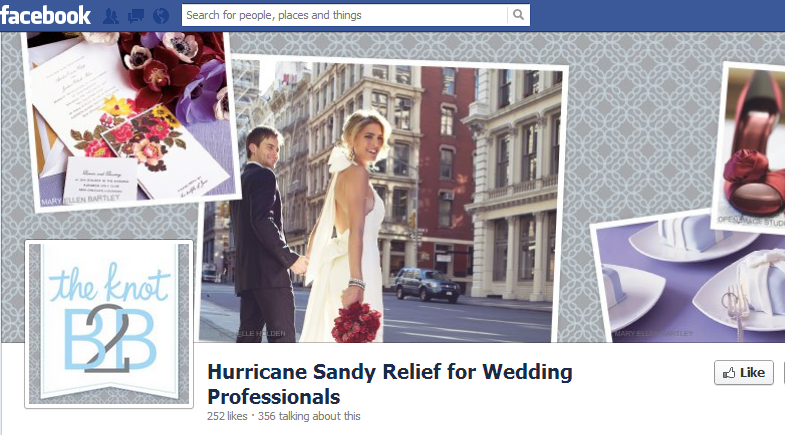Open the notifications globe icon
This screenshot has width=785, height=435.
(x=161, y=16)
